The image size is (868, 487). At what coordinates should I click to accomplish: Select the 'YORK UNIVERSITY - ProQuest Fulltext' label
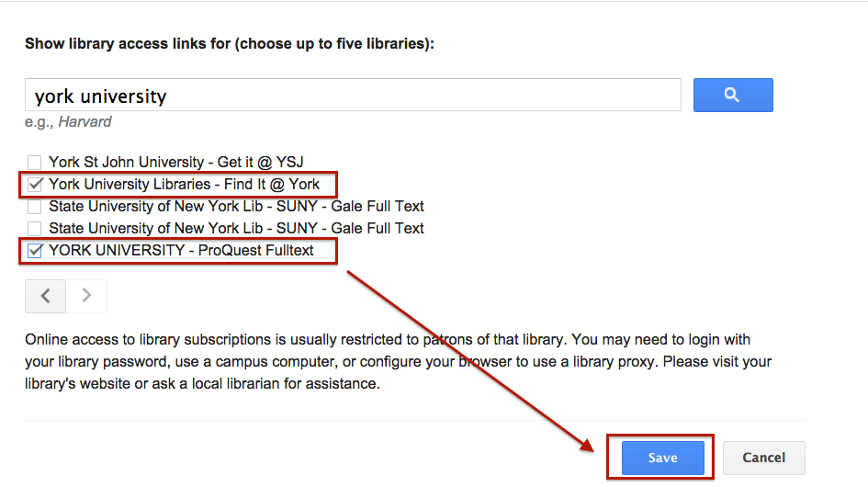pyautogui.click(x=181, y=251)
